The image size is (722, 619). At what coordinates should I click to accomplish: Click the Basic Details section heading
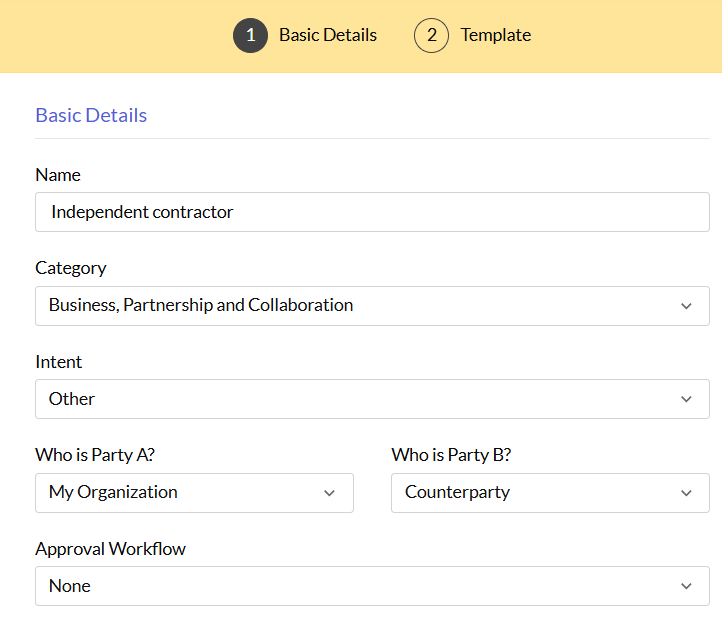click(91, 115)
